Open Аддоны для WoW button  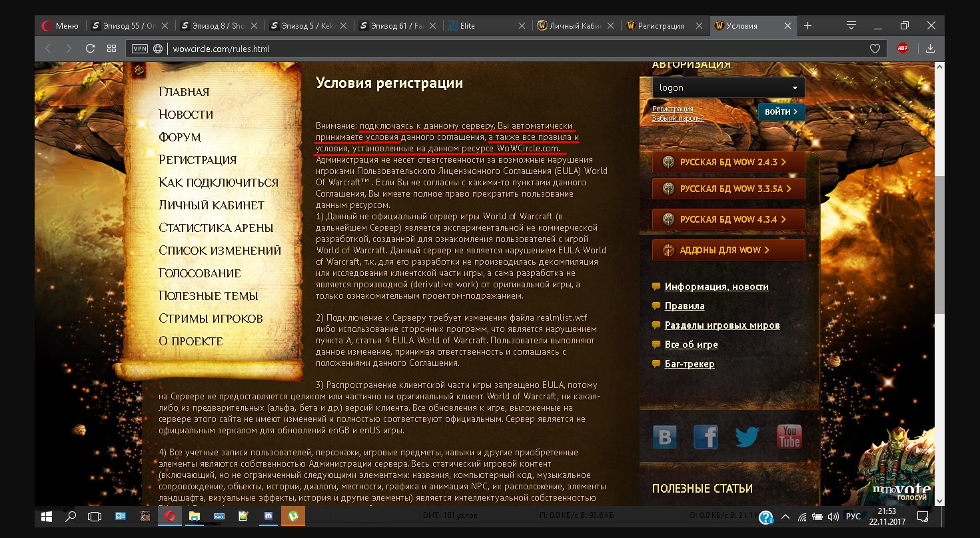728,250
